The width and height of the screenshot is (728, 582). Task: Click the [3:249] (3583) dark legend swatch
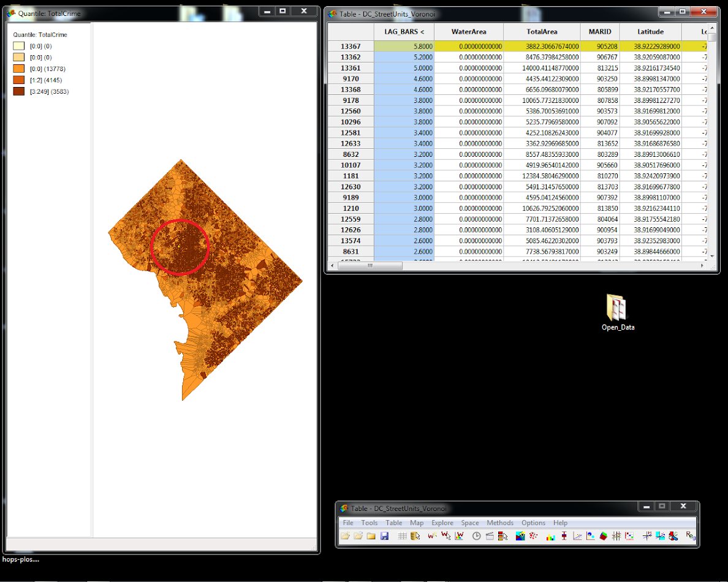pyautogui.click(x=18, y=91)
